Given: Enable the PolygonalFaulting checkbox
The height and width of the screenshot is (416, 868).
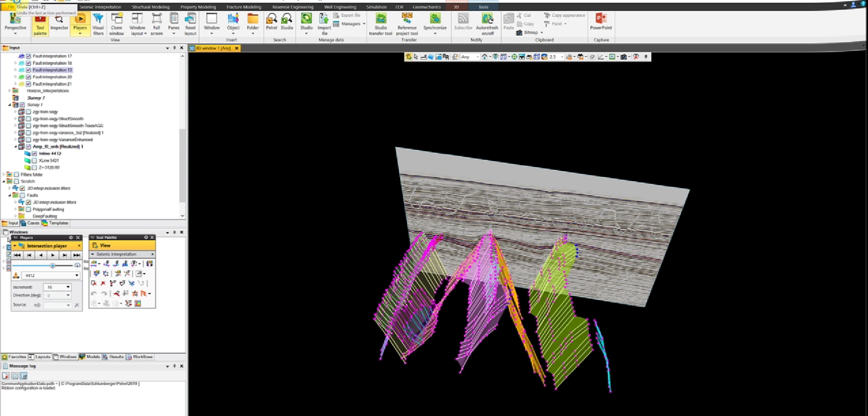Looking at the screenshot, I should coord(28,209).
